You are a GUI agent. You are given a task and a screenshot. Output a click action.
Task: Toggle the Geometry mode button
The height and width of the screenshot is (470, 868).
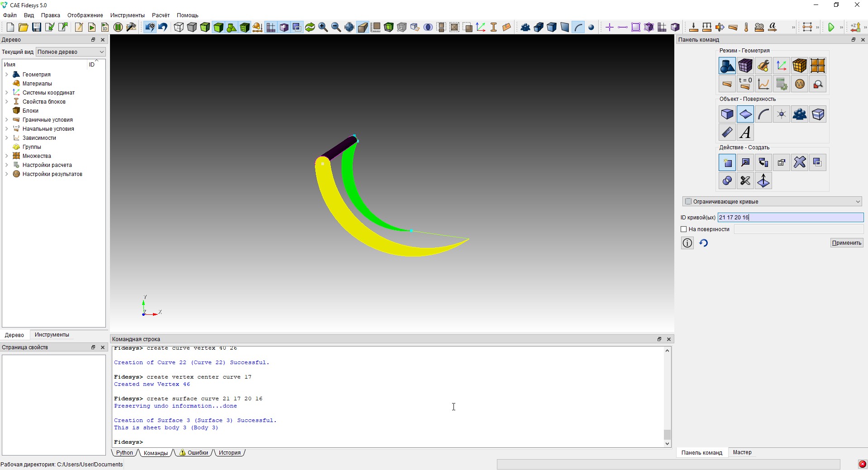[727, 66]
